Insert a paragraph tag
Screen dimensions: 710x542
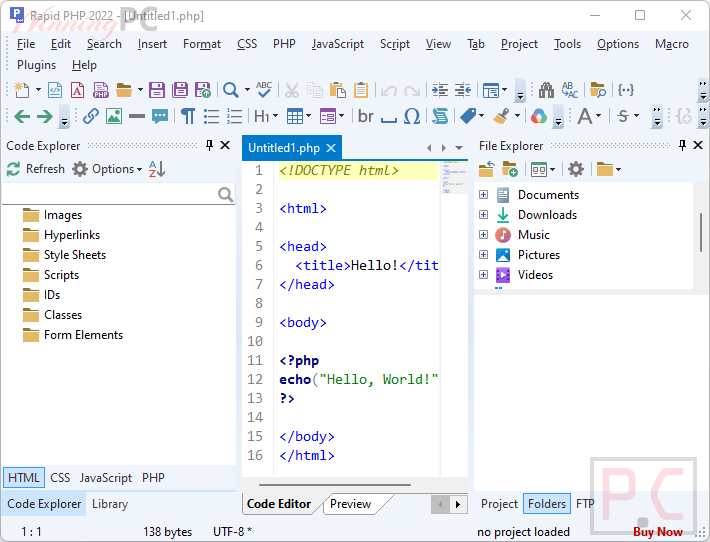[x=188, y=116]
